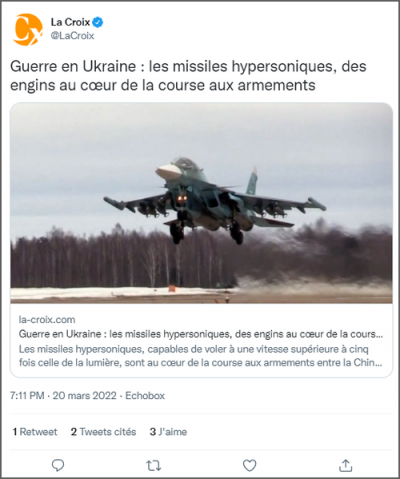Click the tweet text Guerre en Ukraine

pyautogui.click(x=73, y=66)
